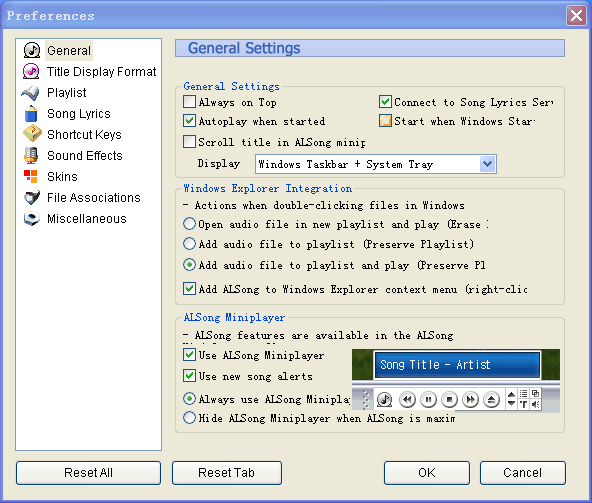Open the File Associations preferences tab
Screen dimensions: 592x503
tap(94, 198)
